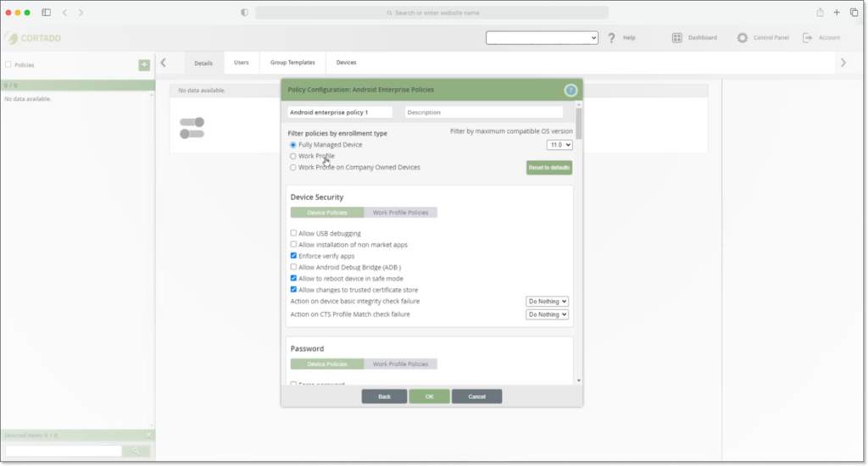Toggle the Policies select-all checkbox

point(8,64)
